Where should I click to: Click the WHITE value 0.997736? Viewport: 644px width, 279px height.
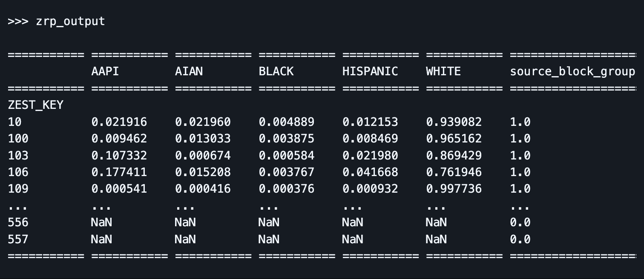click(x=454, y=189)
